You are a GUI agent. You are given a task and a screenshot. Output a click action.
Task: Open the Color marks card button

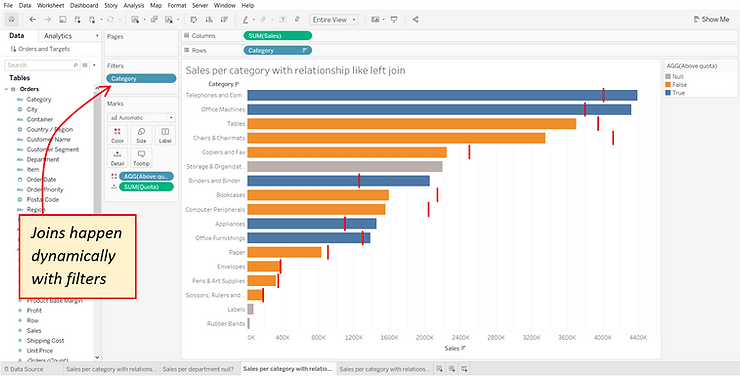click(x=118, y=135)
